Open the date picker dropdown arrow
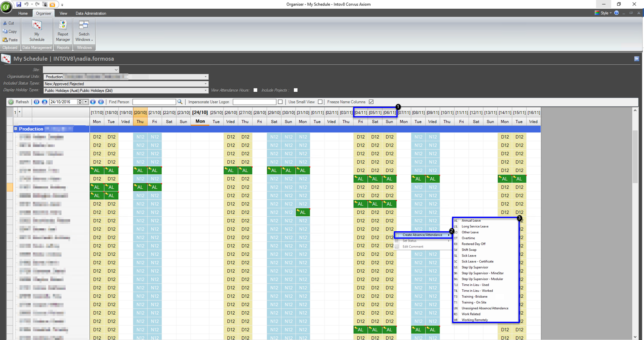Viewport: 644px width, 340px height. coord(86,102)
